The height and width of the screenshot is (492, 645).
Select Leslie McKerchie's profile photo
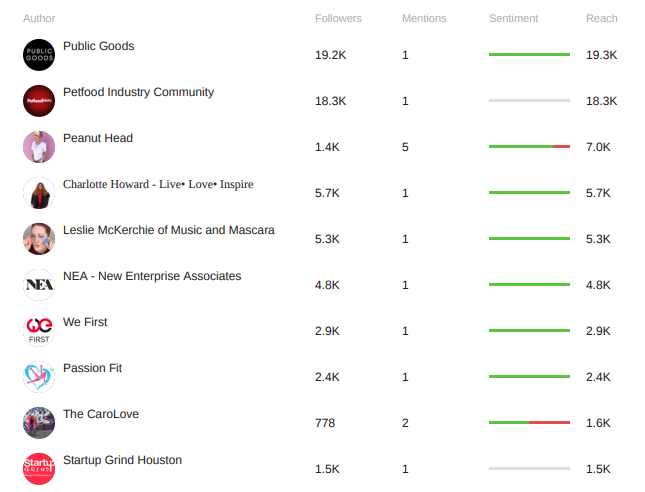click(x=39, y=239)
